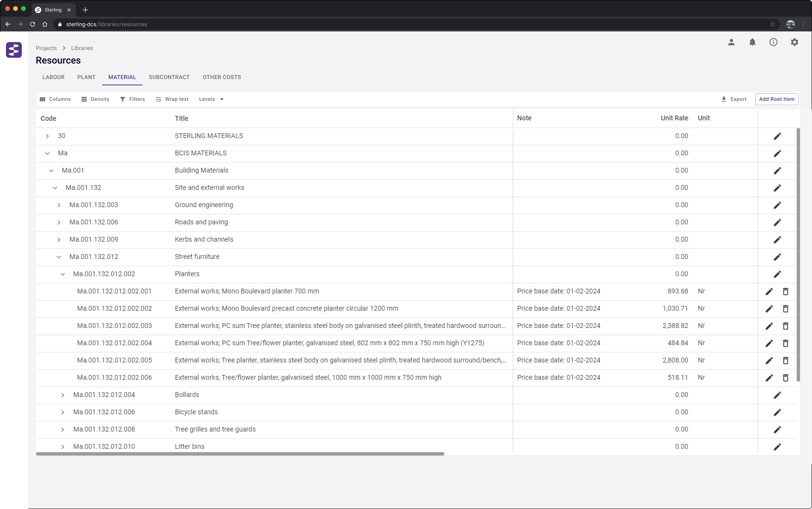812x509 pixels.
Task: Switch to the PLANT tab
Action: pyautogui.click(x=87, y=77)
